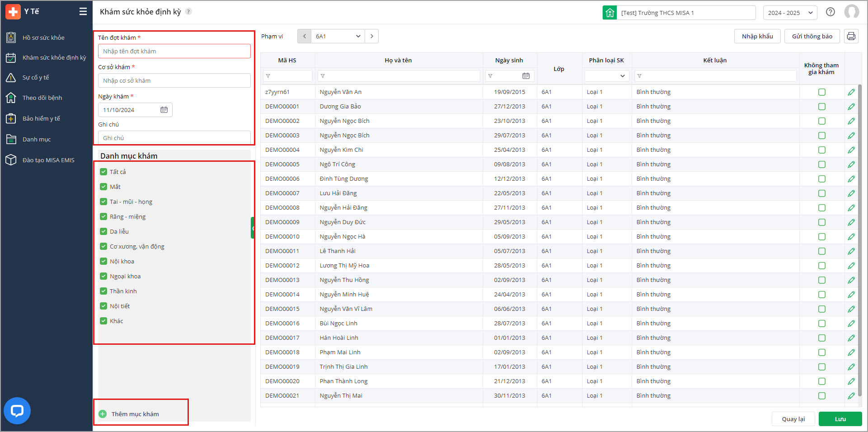Image resolution: width=868 pixels, height=432 pixels.
Task: Click the Gửi thông báo button
Action: coord(812,36)
